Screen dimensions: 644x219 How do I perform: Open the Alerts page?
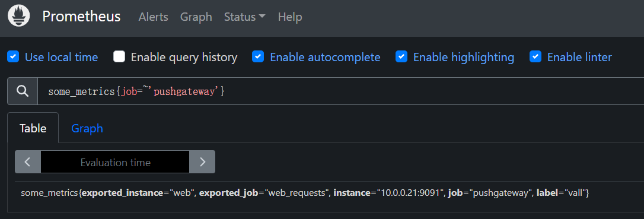(x=153, y=17)
